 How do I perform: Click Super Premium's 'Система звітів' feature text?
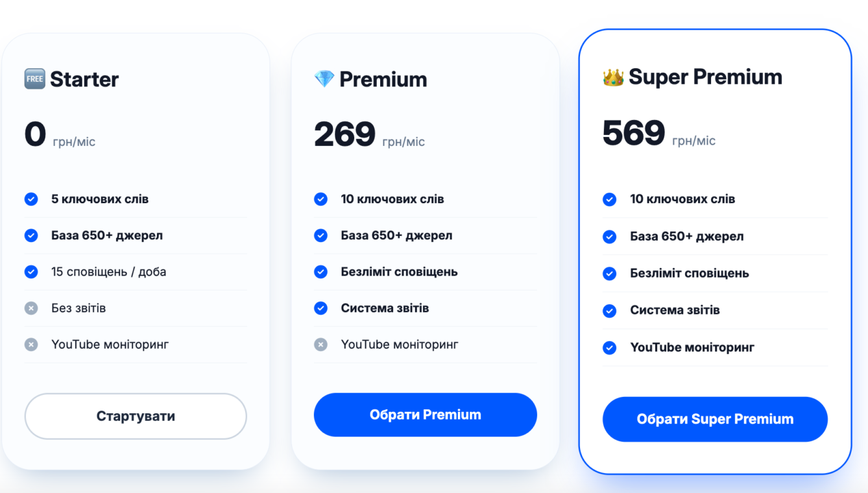(675, 310)
